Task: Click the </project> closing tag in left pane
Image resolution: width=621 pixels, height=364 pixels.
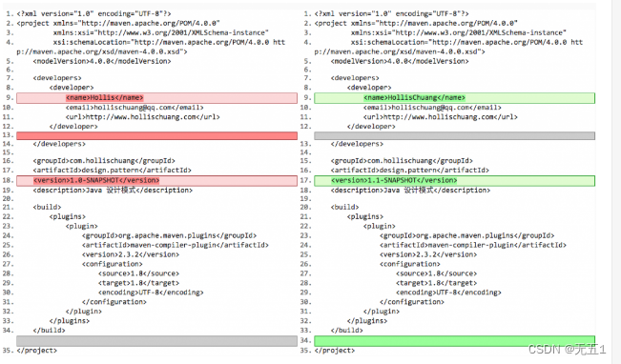Action: 37,351
